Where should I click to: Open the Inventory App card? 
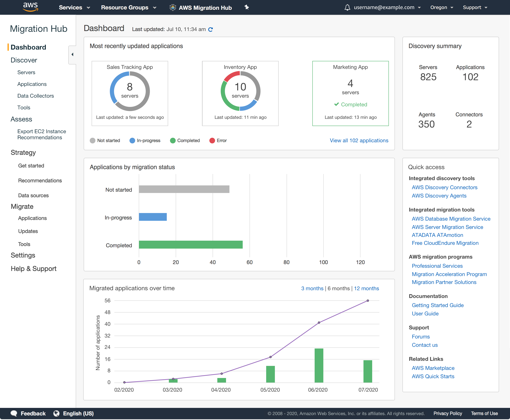(x=240, y=93)
